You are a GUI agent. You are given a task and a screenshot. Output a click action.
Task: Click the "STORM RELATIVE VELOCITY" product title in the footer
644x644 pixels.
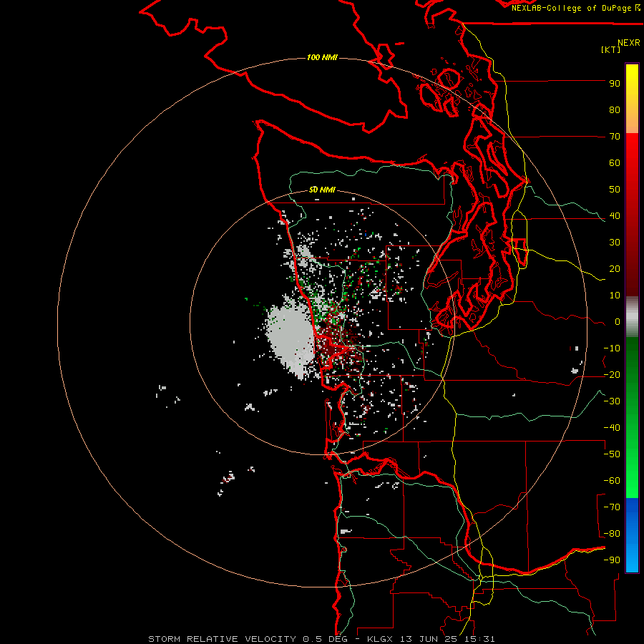coord(222,639)
